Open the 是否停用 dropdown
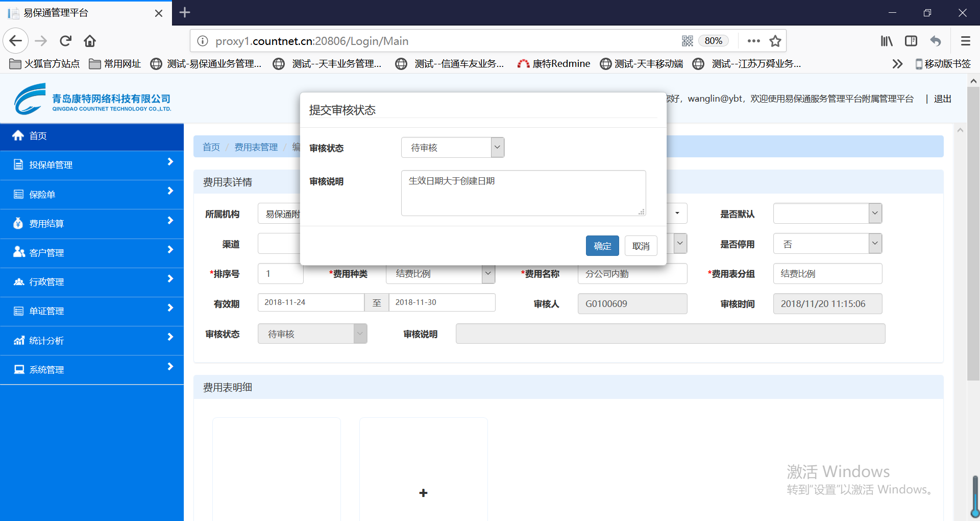The height and width of the screenshot is (521, 980). [827, 244]
